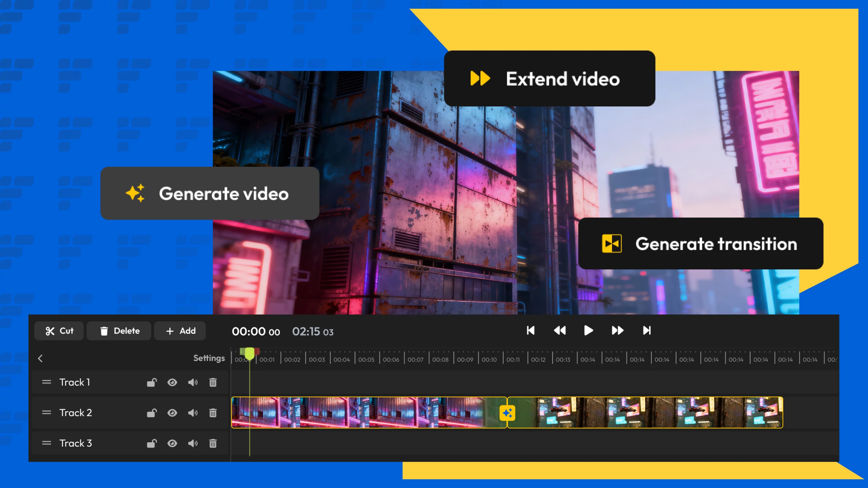The height and width of the screenshot is (488, 868).
Task: Jump to the end of the timeline
Action: coord(646,331)
